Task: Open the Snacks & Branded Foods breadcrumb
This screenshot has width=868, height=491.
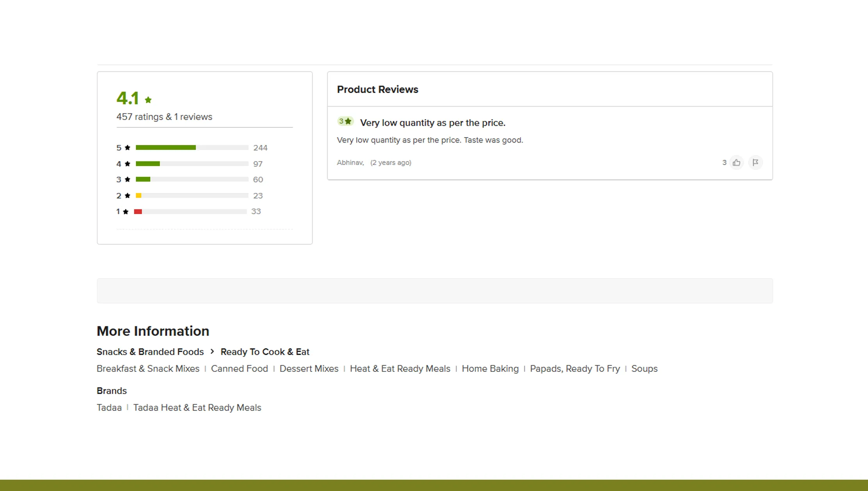Action: tap(150, 352)
